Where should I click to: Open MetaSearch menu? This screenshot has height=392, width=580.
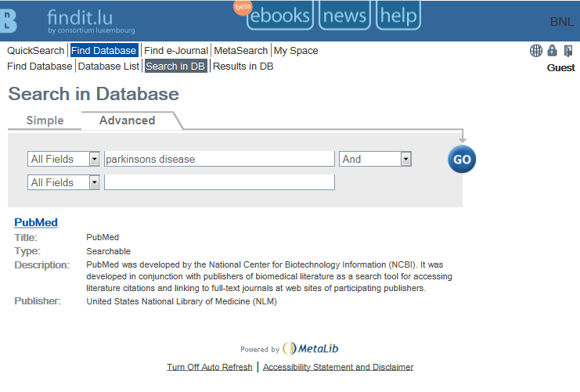tap(241, 50)
